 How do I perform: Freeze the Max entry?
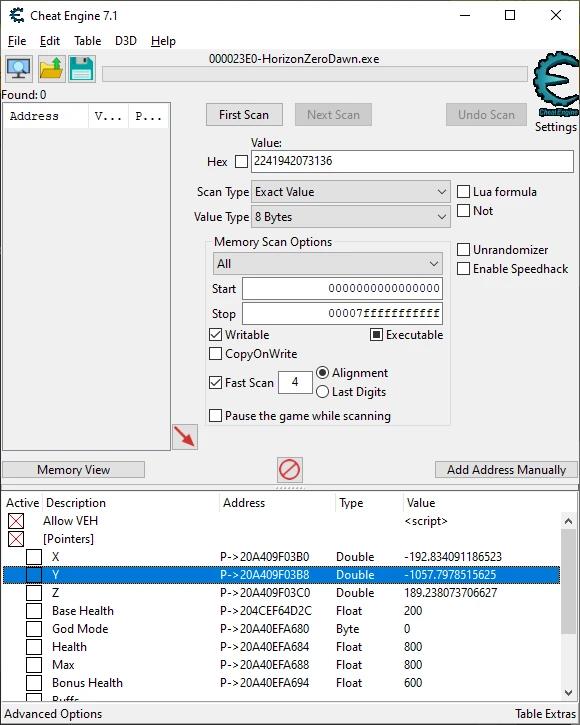(x=34, y=665)
